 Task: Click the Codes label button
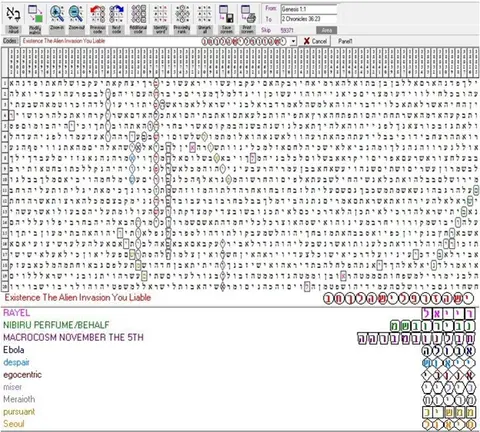10,41
